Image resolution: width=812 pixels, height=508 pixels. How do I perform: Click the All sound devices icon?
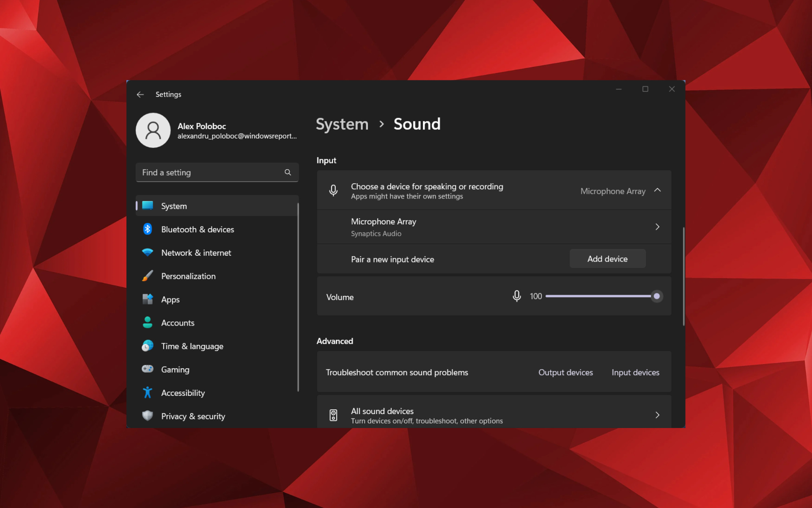pyautogui.click(x=333, y=415)
